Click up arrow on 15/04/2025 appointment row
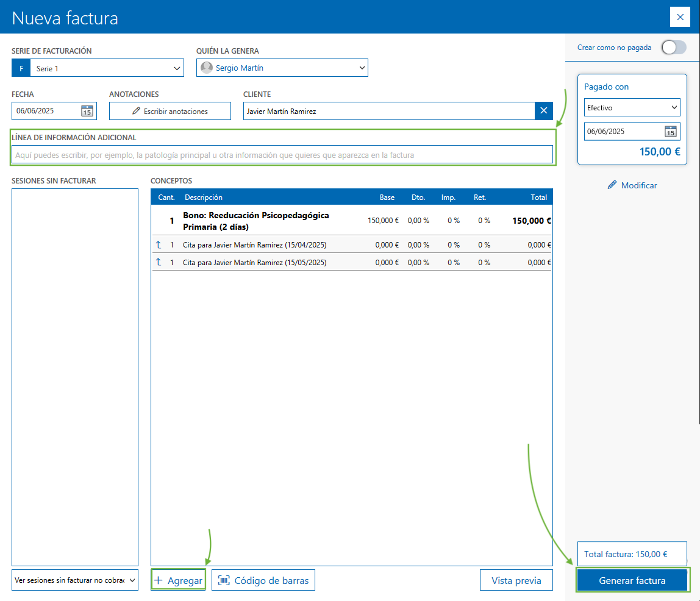This screenshot has width=700, height=601. pos(159,245)
